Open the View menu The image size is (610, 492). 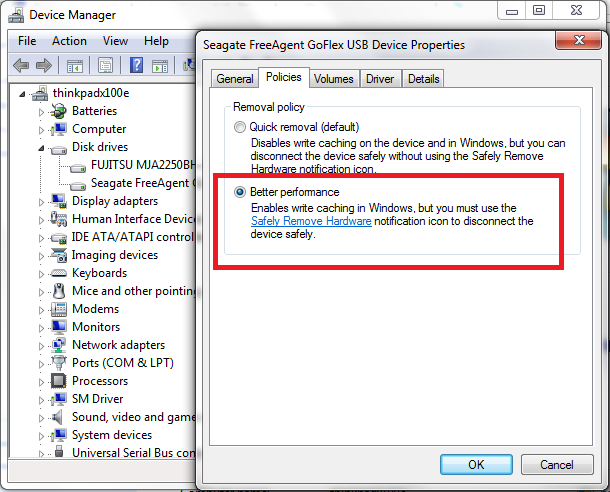point(116,41)
